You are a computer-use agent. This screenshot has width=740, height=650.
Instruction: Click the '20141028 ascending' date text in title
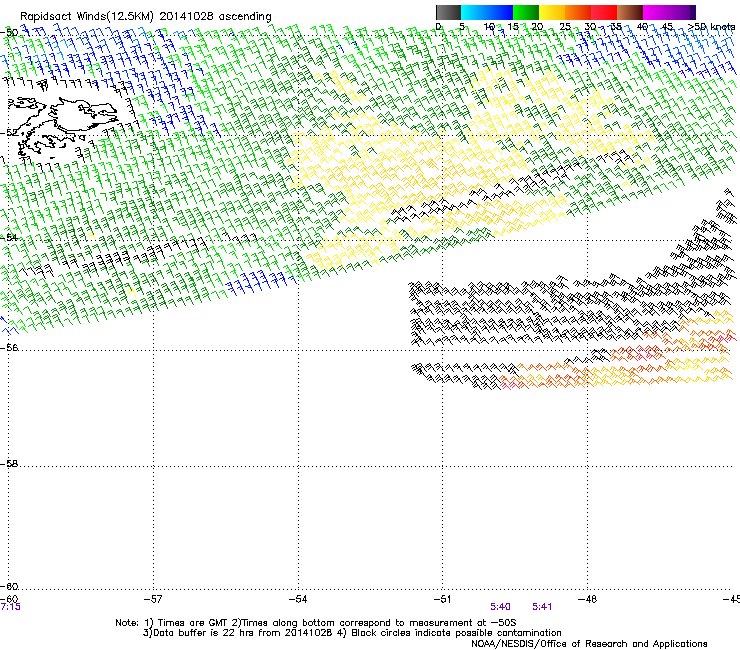coord(216,17)
